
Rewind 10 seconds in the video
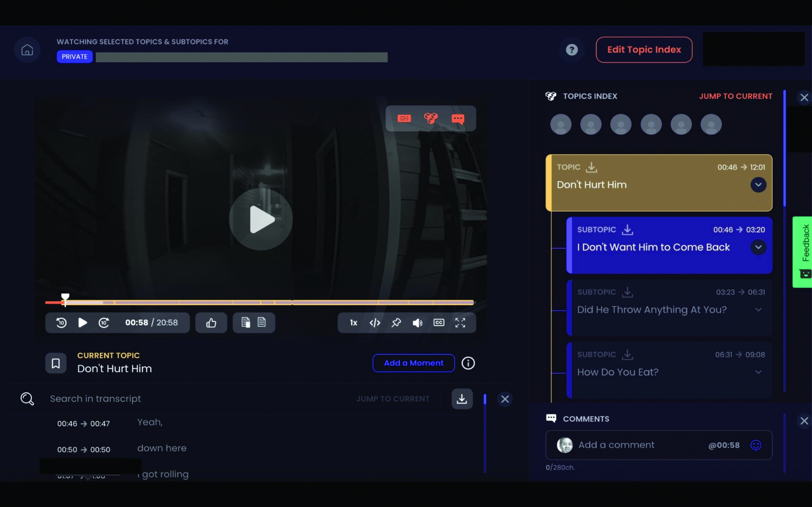pyautogui.click(x=62, y=323)
